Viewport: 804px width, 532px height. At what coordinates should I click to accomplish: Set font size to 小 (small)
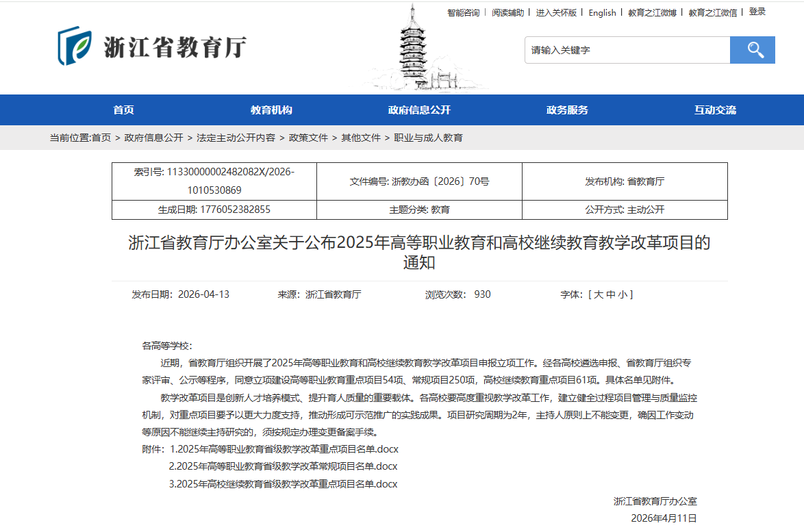click(x=623, y=294)
